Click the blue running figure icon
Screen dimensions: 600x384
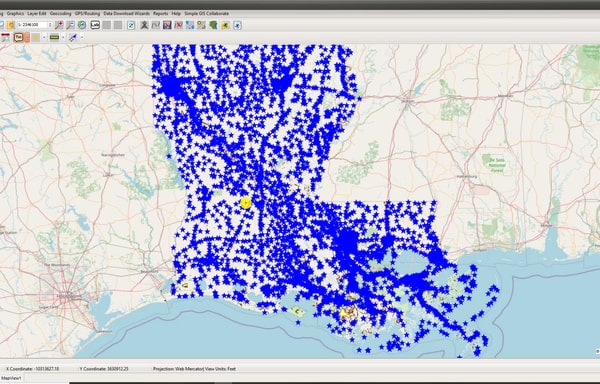238,25
